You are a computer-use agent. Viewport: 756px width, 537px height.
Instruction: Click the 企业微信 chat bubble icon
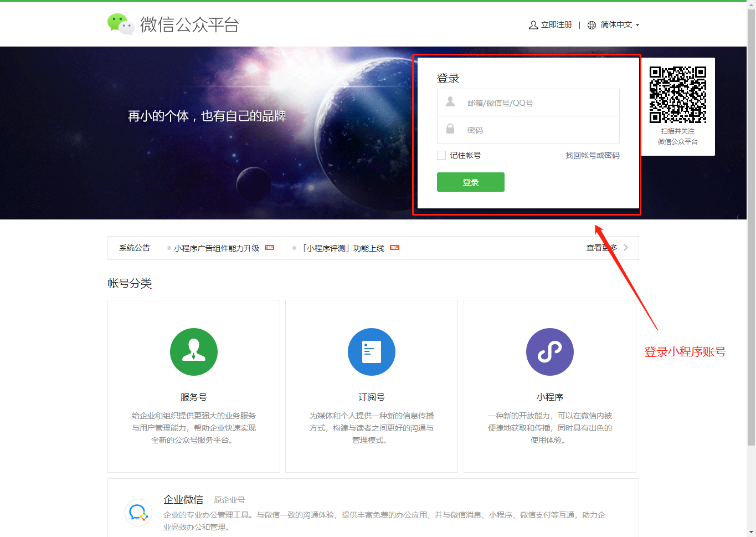point(138,513)
